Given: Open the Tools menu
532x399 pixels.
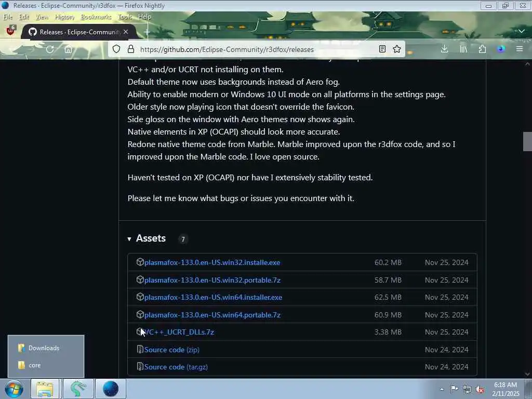Looking at the screenshot, I should tap(125, 17).
